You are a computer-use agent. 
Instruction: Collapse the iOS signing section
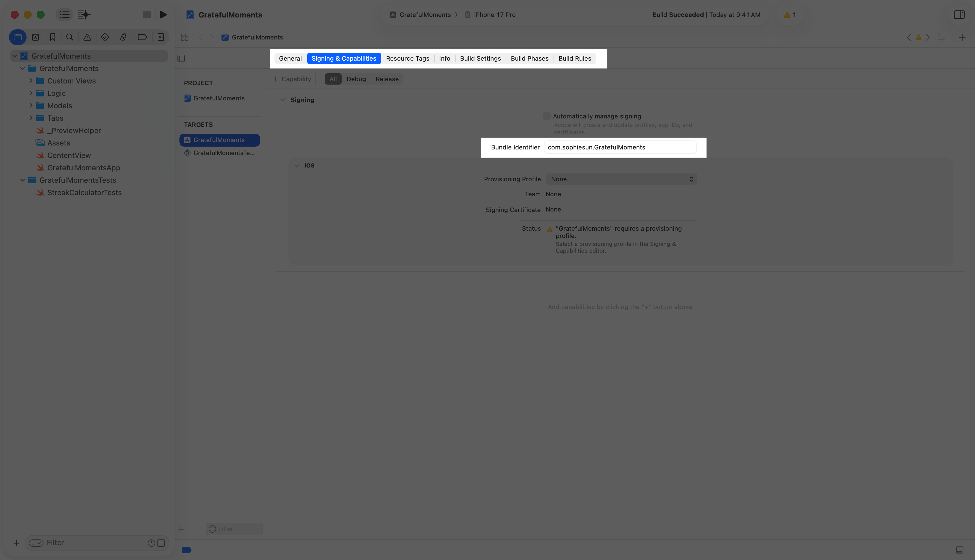coord(297,166)
